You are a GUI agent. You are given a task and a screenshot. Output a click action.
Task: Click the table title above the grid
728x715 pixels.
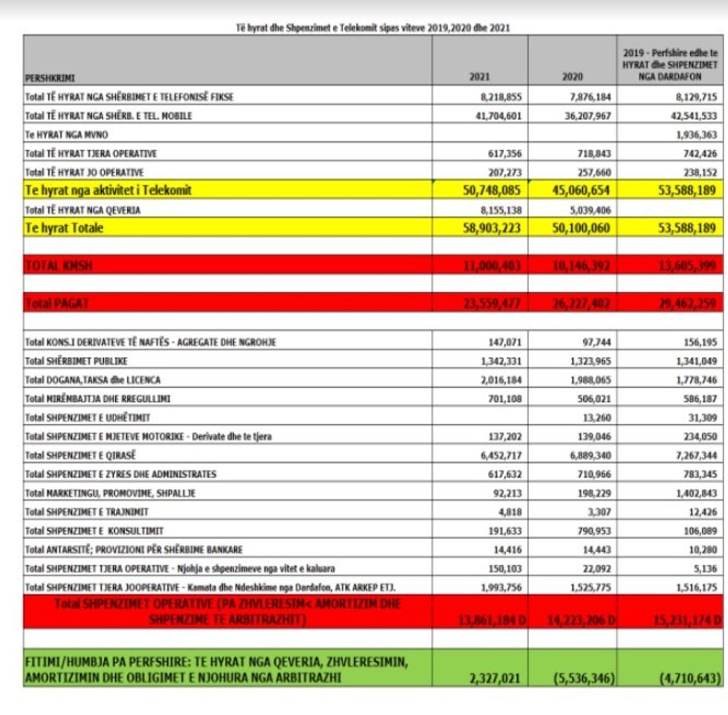pos(372,27)
